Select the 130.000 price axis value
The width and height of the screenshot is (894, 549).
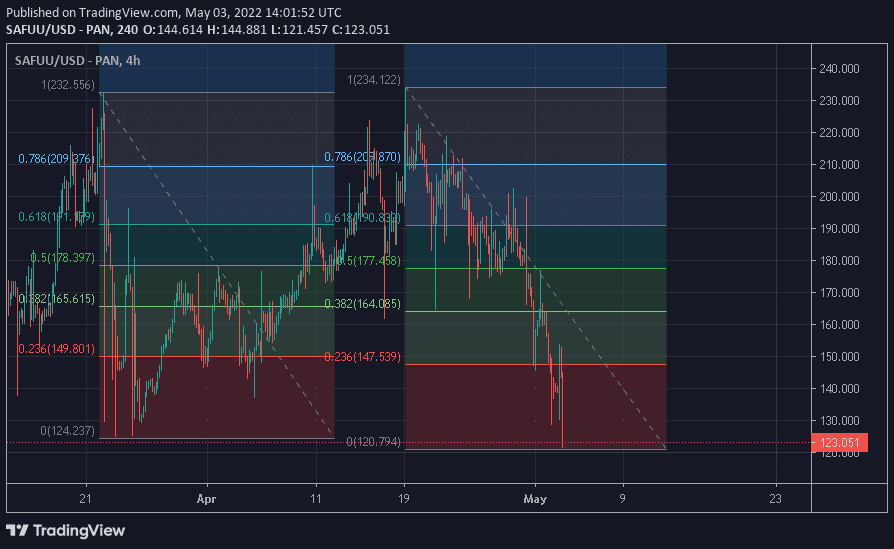pyautogui.click(x=839, y=421)
